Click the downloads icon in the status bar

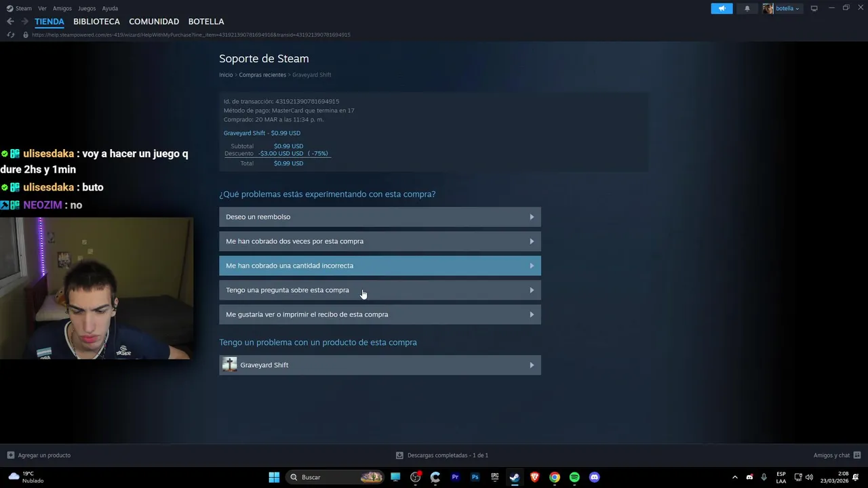[x=399, y=455]
